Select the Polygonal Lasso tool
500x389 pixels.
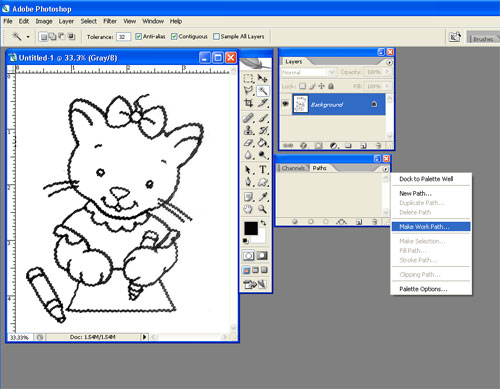coord(248,91)
